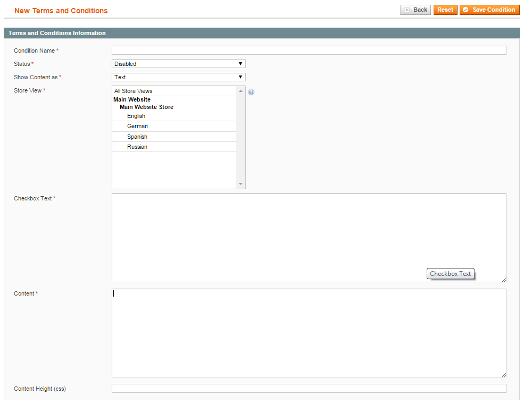Screen dimensions: 532x404
Task: Click inside the Checkbox Text textarea
Action: click(x=309, y=238)
